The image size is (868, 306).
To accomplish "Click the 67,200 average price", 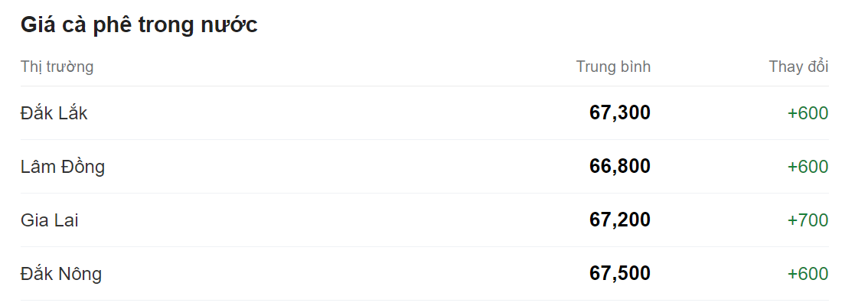I will tap(619, 220).
